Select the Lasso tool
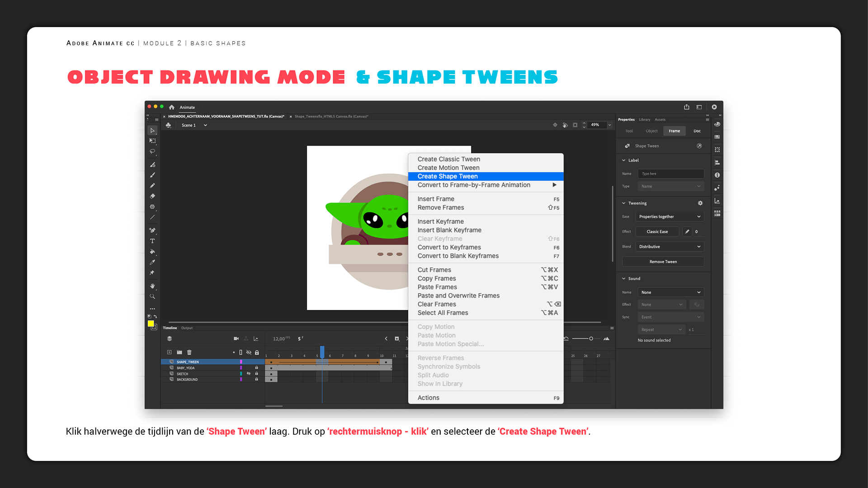Image resolution: width=868 pixels, height=488 pixels. 152,152
